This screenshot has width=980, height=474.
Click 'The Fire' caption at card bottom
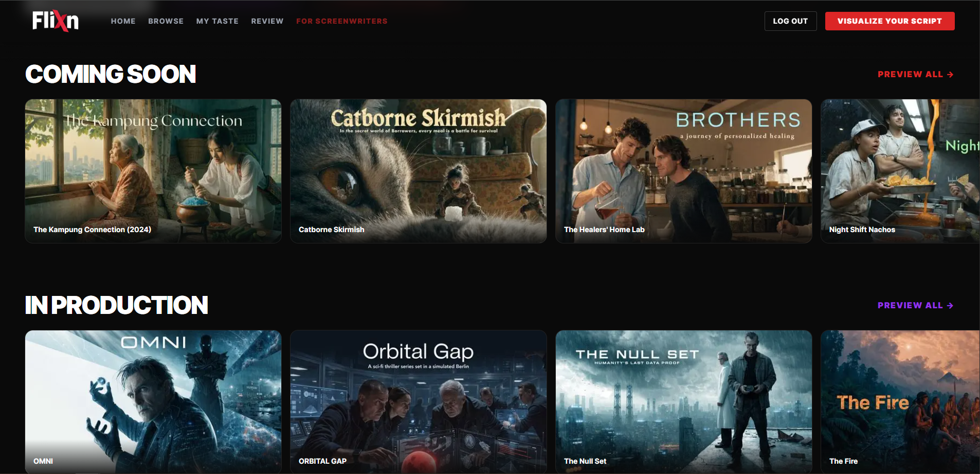844,461
